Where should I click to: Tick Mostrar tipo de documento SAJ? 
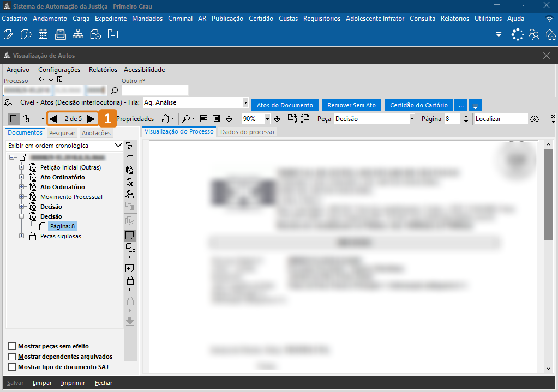(x=12, y=367)
